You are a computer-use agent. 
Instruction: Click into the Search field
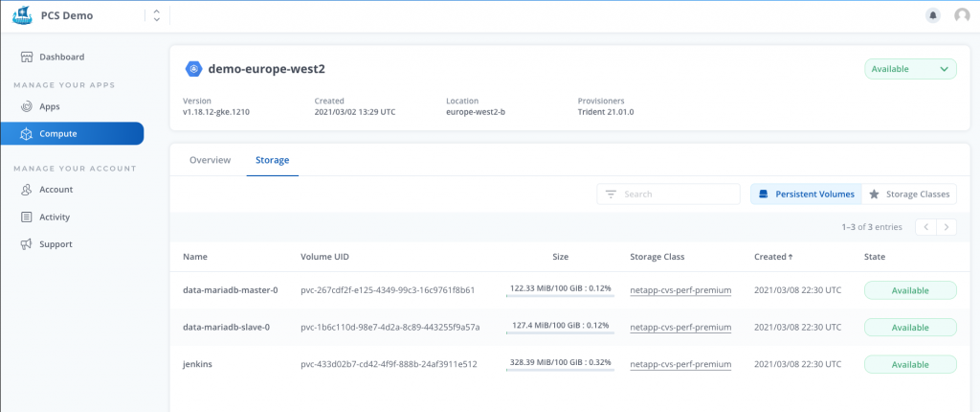(x=669, y=195)
